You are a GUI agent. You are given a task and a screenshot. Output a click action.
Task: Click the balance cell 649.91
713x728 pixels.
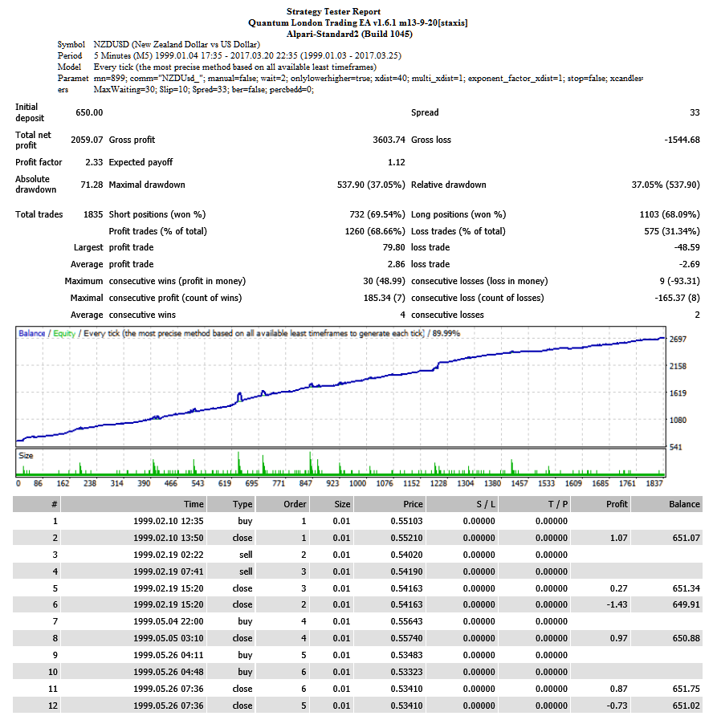tap(686, 604)
